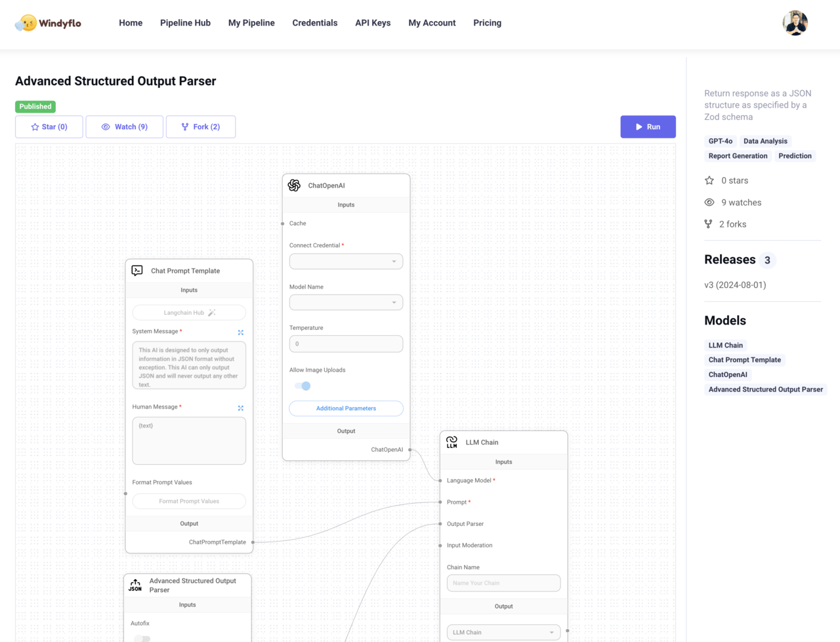Click the Langchain Hub button
The image size is (840, 642).
189,313
